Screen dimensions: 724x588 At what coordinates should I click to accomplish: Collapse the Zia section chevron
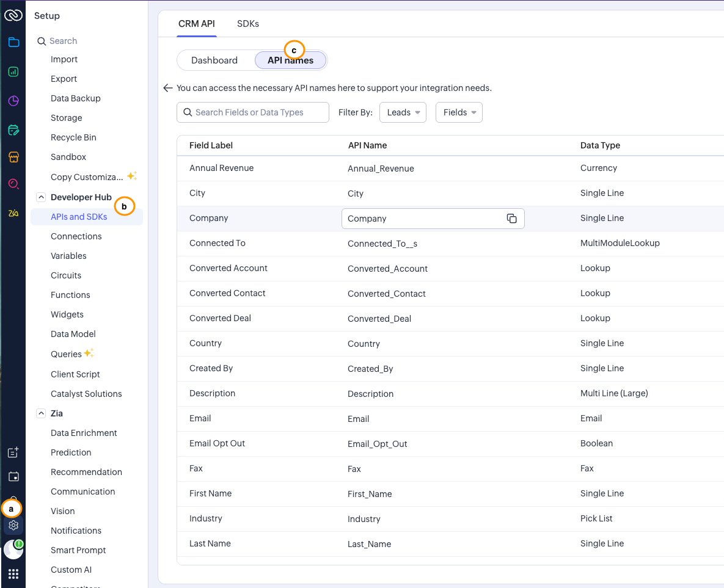41,413
